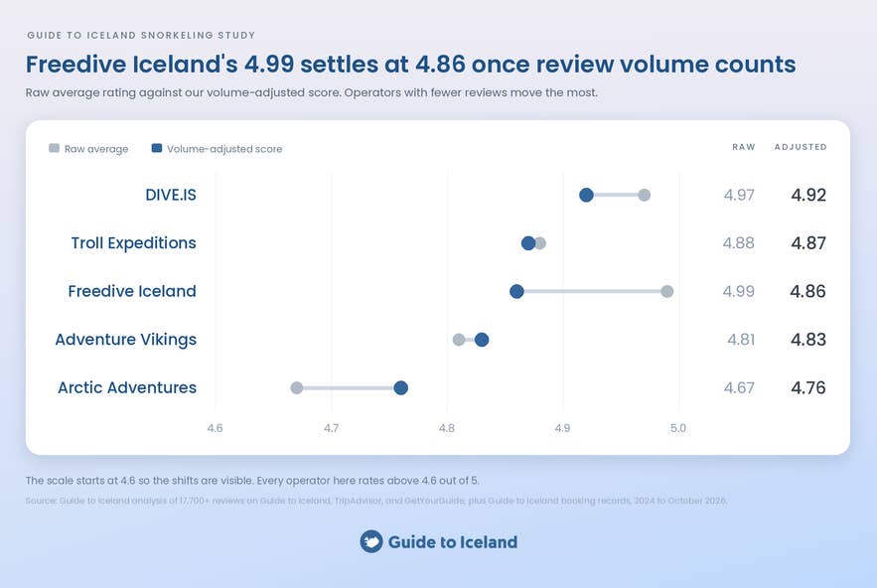The image size is (877, 588).
Task: Click the Guide to Iceland Snorkeling Study heading
Action: (x=141, y=35)
